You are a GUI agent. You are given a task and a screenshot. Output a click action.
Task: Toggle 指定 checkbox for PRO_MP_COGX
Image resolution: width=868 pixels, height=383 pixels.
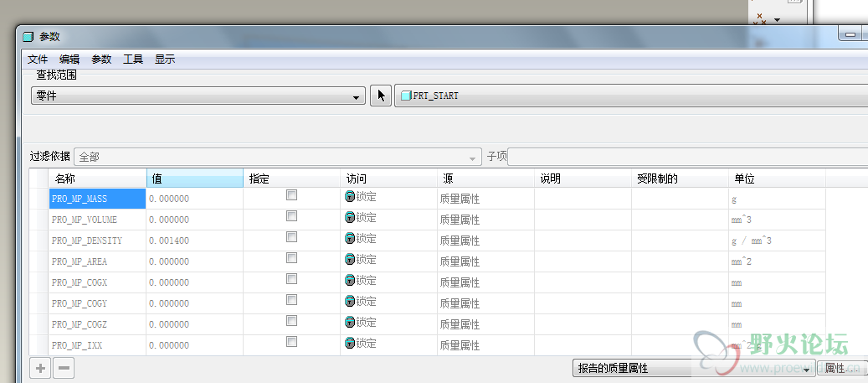pyautogui.click(x=292, y=279)
